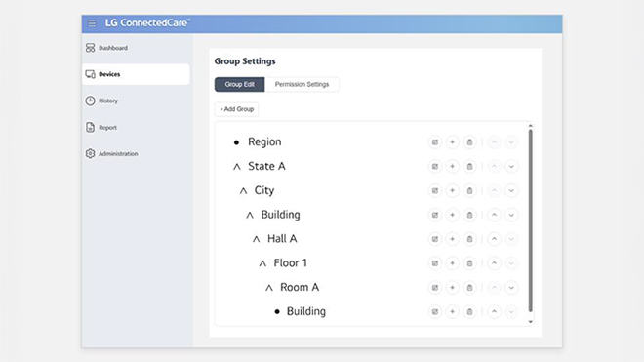Add a subgroup under Region
The image size is (644, 362).
452,142
